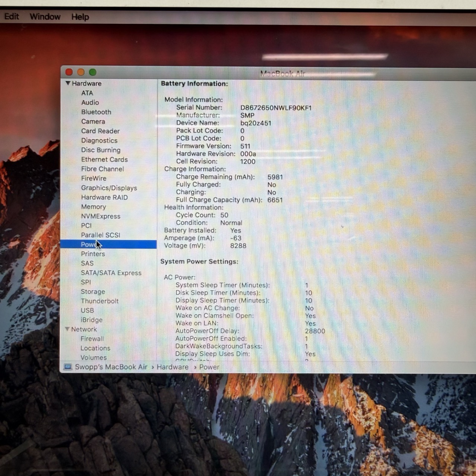Select Hardware RAID in the sidebar
This screenshot has height=476, width=476.
point(104,197)
